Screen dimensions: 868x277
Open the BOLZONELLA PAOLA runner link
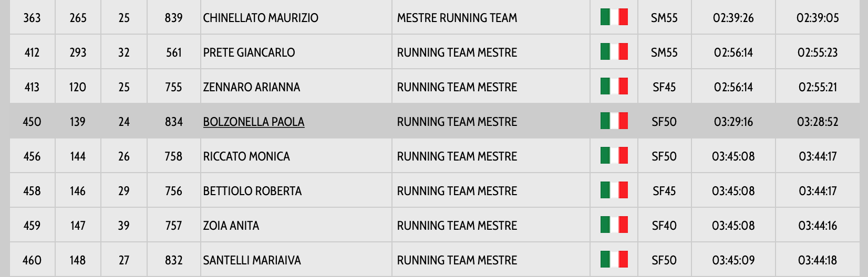pos(254,122)
